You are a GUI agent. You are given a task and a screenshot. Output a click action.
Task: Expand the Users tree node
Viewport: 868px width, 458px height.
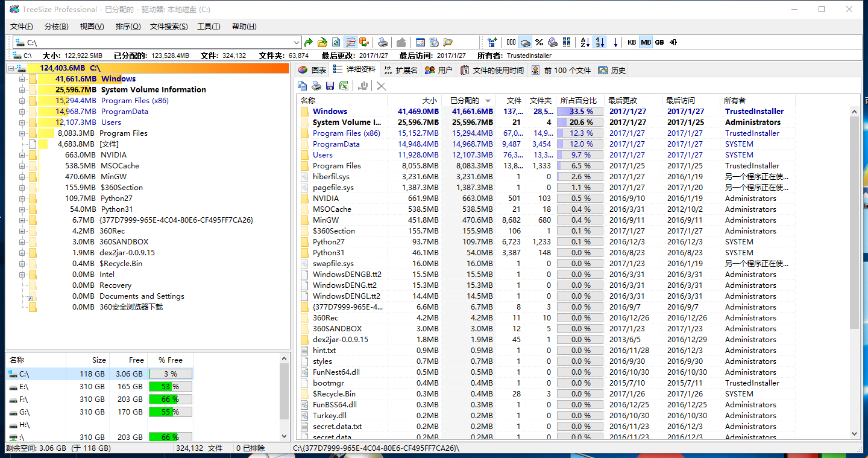pyautogui.click(x=22, y=122)
